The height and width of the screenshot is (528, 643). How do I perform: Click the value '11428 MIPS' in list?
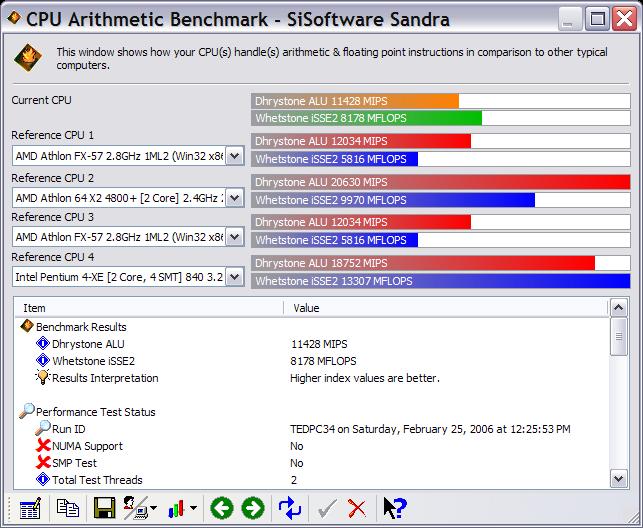319,344
